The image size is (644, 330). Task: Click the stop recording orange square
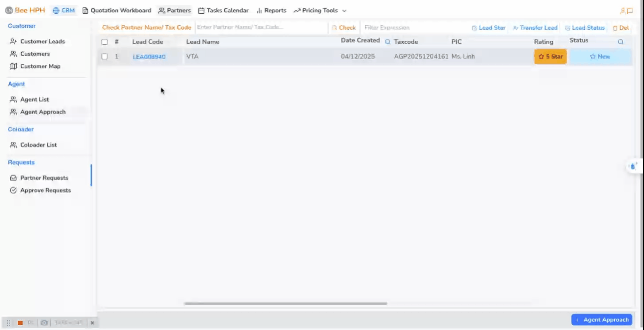[20, 323]
